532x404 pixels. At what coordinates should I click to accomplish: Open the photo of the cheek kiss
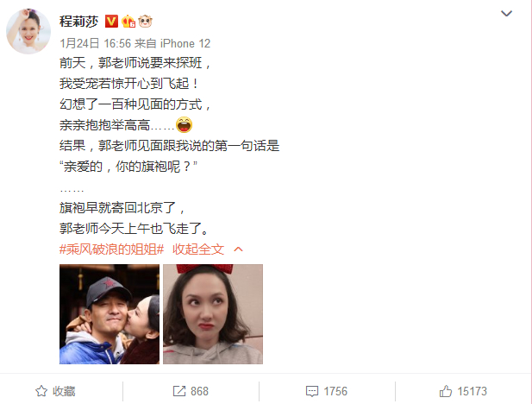110,314
